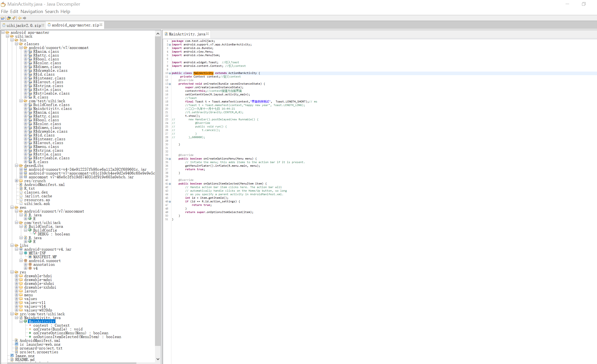The image size is (597, 364).
Task: Collapse the onCreateOptionsMenu fold marker in the gutter
Action: [x=169, y=159]
